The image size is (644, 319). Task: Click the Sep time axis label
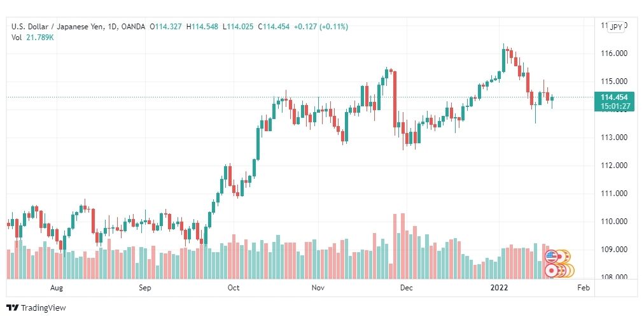pyautogui.click(x=145, y=288)
